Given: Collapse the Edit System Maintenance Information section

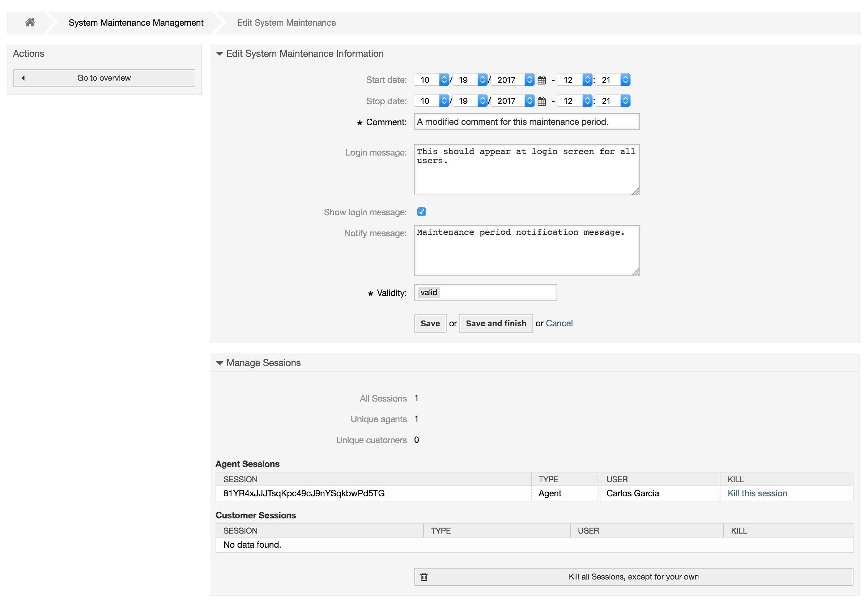Looking at the screenshot, I should pos(220,54).
